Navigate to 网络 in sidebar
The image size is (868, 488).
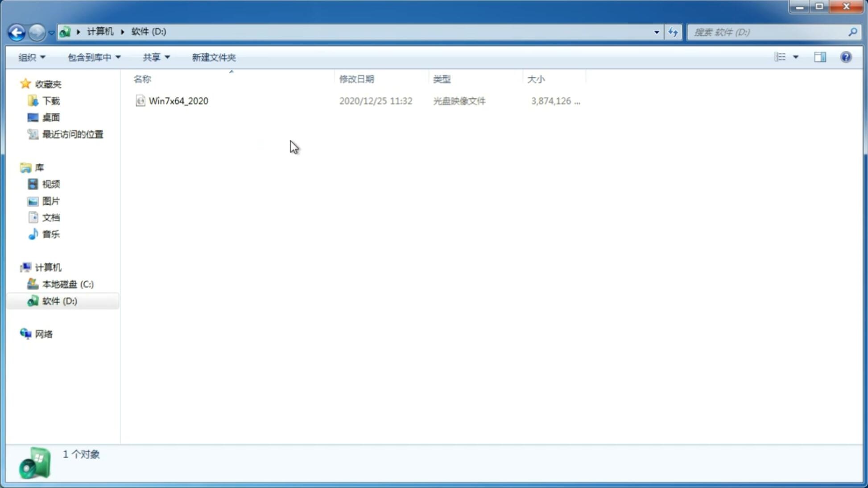(x=44, y=334)
